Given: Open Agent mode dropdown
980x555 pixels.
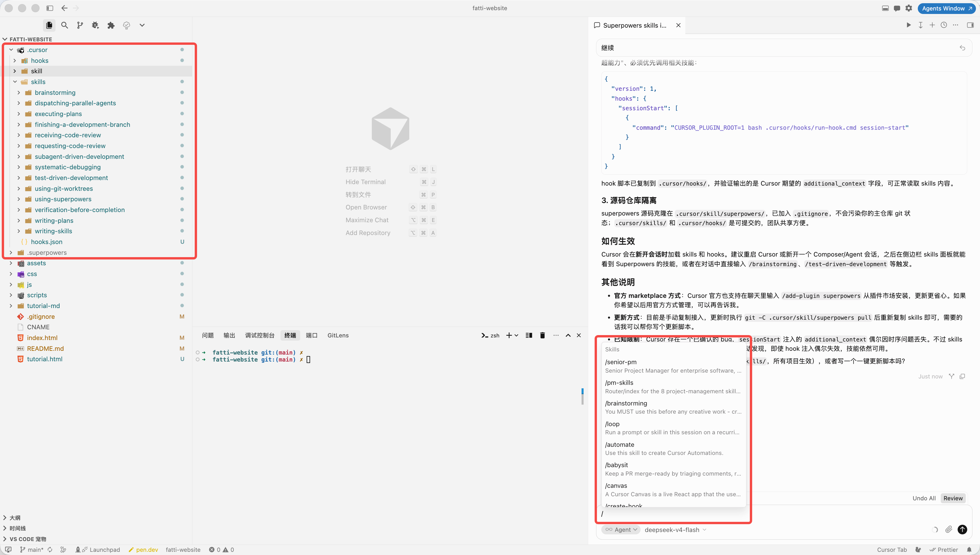Looking at the screenshot, I should coord(621,529).
